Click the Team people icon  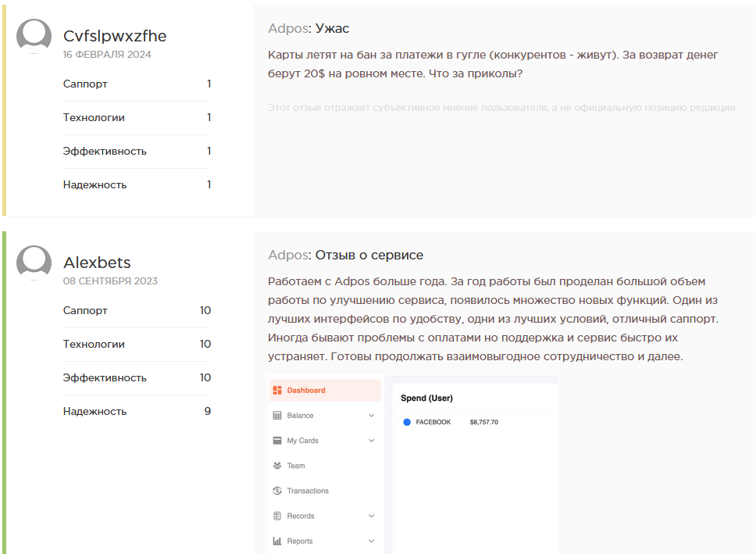[277, 466]
